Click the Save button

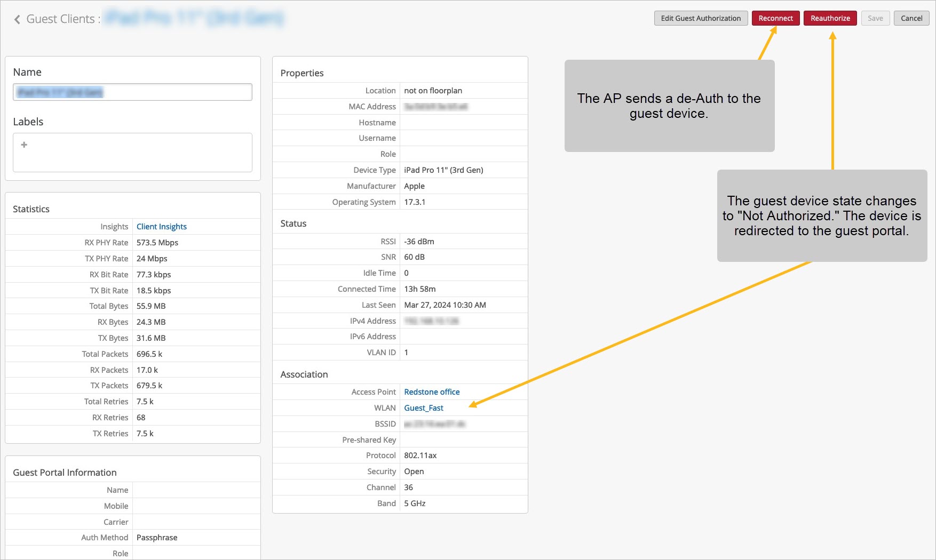(875, 18)
